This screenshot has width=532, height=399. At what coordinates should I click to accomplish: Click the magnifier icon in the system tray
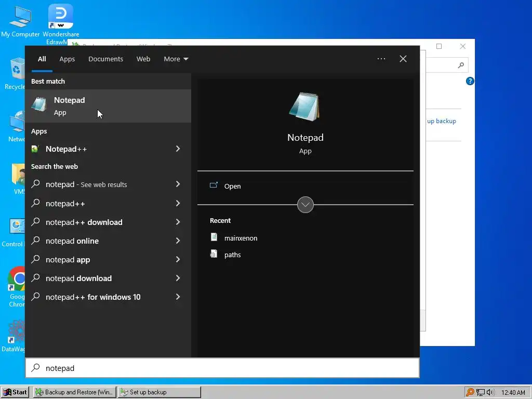point(470,392)
